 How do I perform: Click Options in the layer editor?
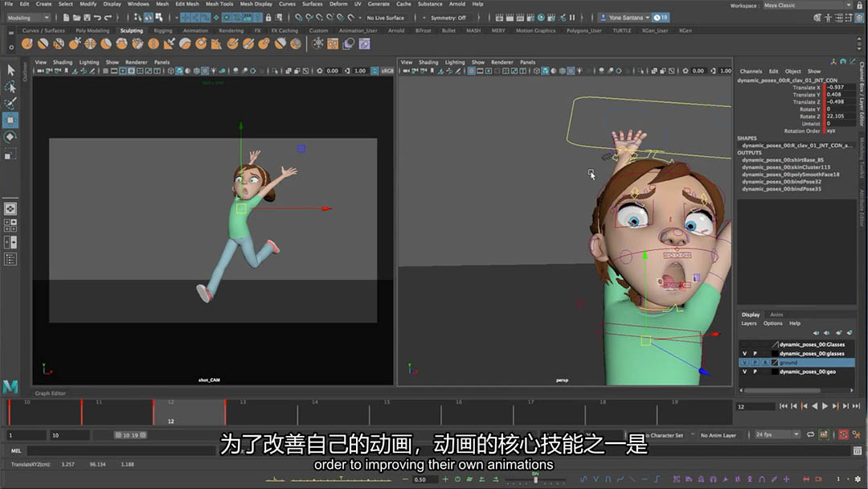773,323
